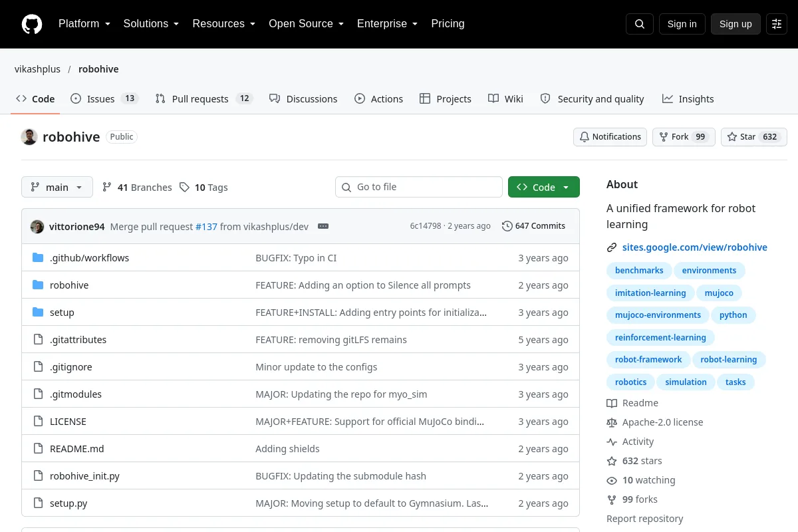This screenshot has height=532, width=798.
Task: Expand the Resources menu
Action: tap(224, 24)
